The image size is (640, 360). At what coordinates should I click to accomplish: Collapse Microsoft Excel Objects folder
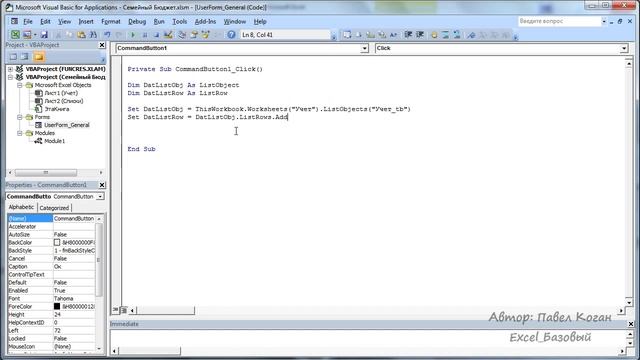coord(20,85)
